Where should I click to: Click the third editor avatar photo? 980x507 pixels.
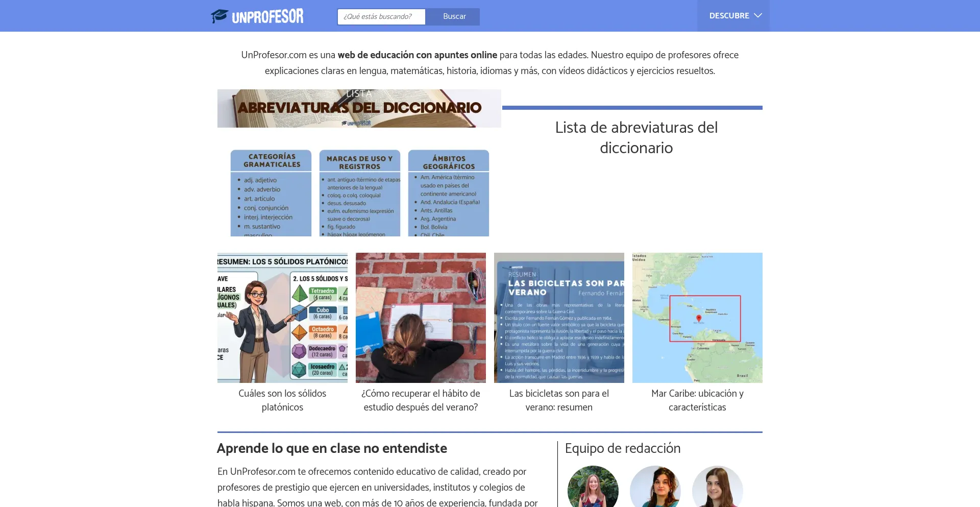[718, 487]
